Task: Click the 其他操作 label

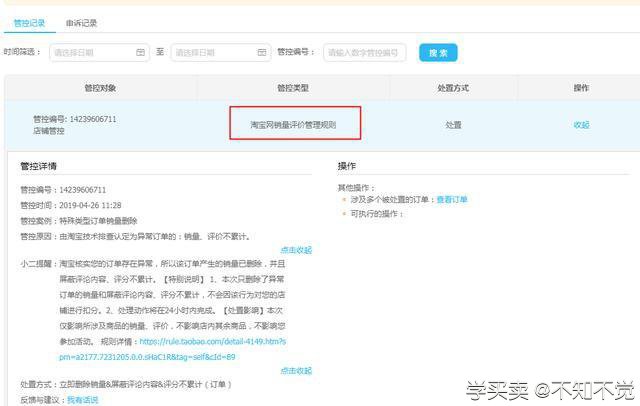Action: (356, 188)
